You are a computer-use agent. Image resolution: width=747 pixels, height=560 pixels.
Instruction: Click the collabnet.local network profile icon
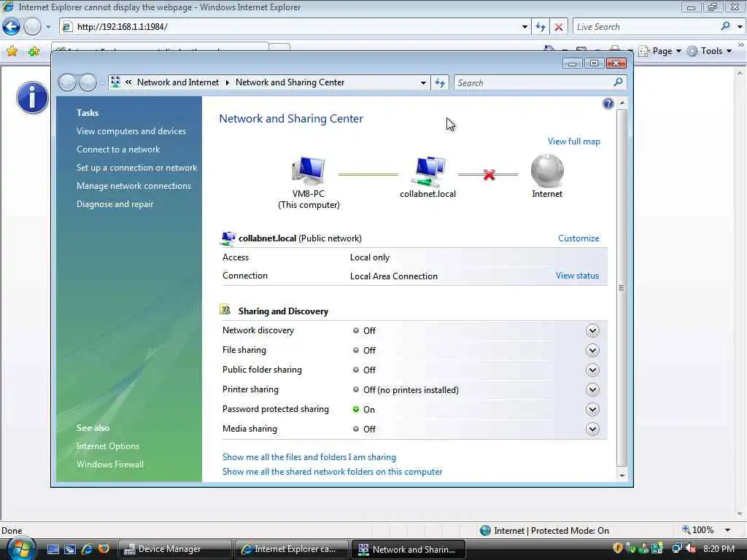pos(228,238)
